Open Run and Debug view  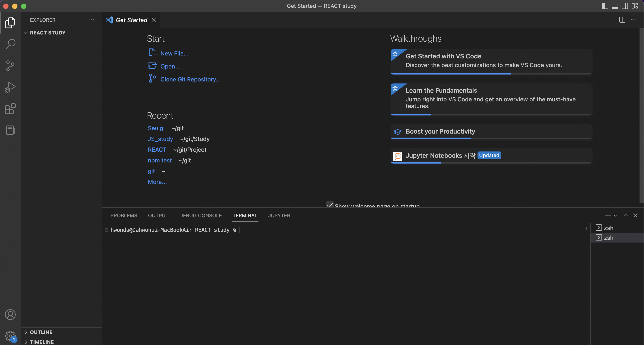click(10, 87)
